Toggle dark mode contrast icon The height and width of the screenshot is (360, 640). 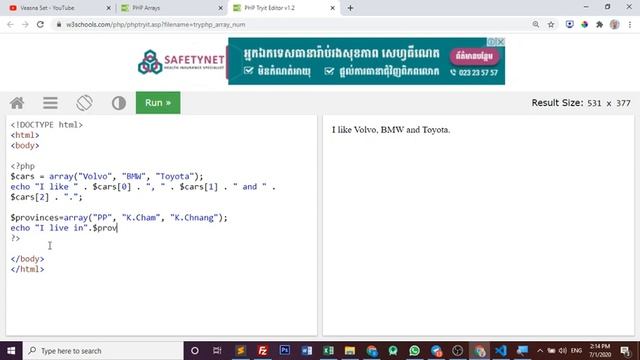click(119, 103)
